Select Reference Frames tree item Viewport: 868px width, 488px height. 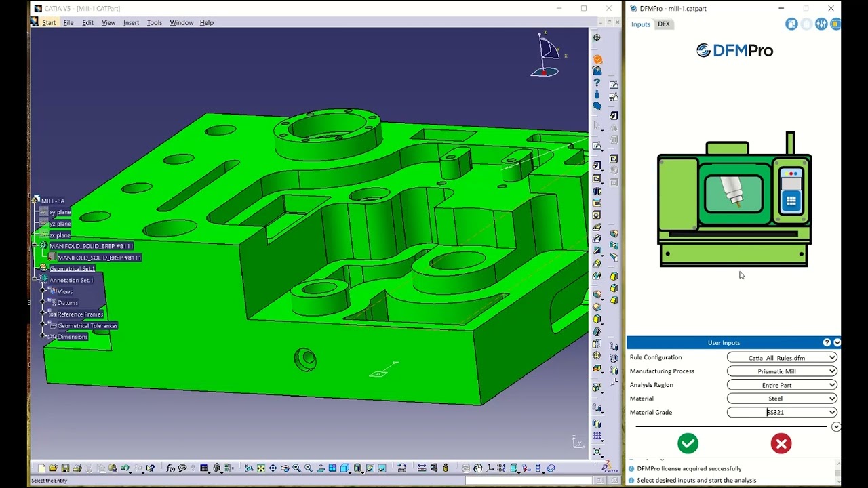pyautogui.click(x=80, y=314)
